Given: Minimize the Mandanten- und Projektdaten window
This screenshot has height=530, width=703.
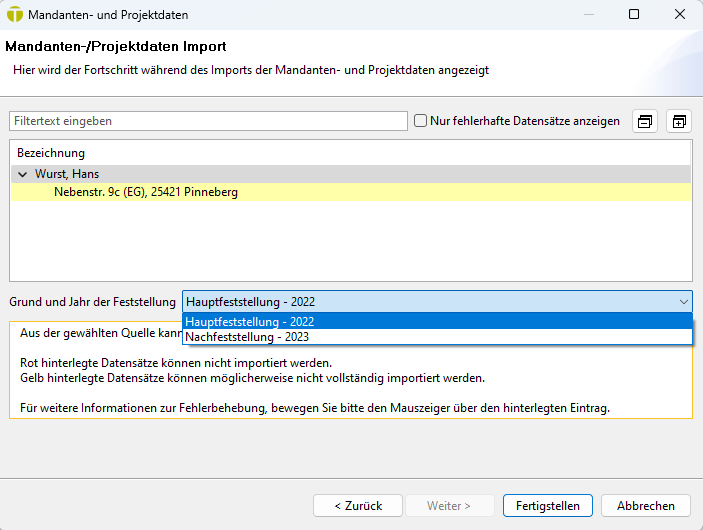Looking at the screenshot, I should (588, 15).
